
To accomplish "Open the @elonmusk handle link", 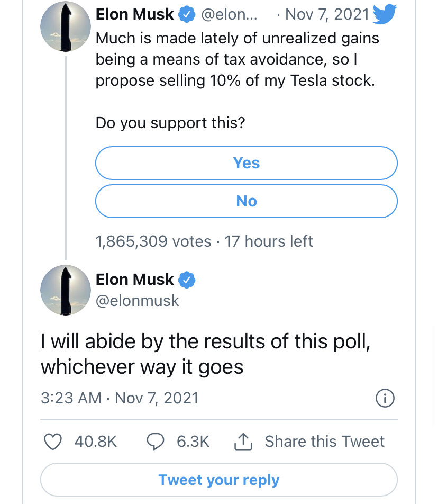I will [138, 301].
